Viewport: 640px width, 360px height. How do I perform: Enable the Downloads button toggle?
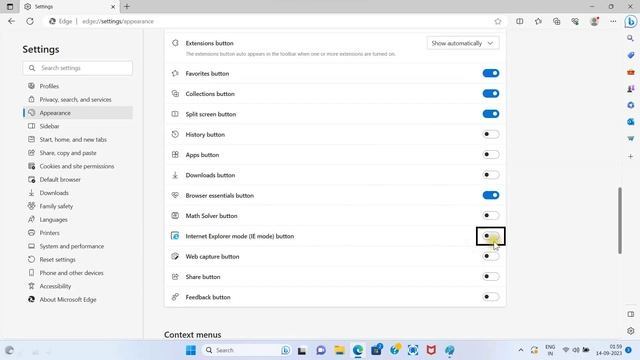pos(491,175)
